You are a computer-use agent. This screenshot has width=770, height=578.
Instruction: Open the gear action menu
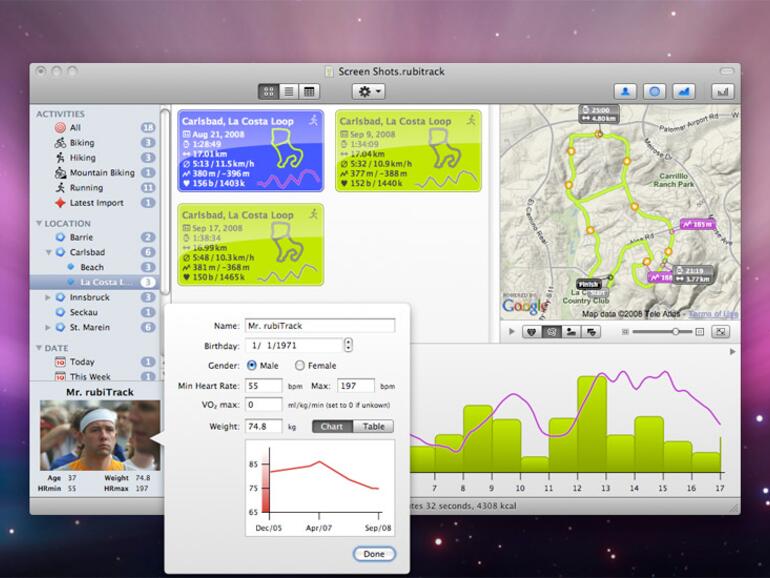pyautogui.click(x=368, y=91)
